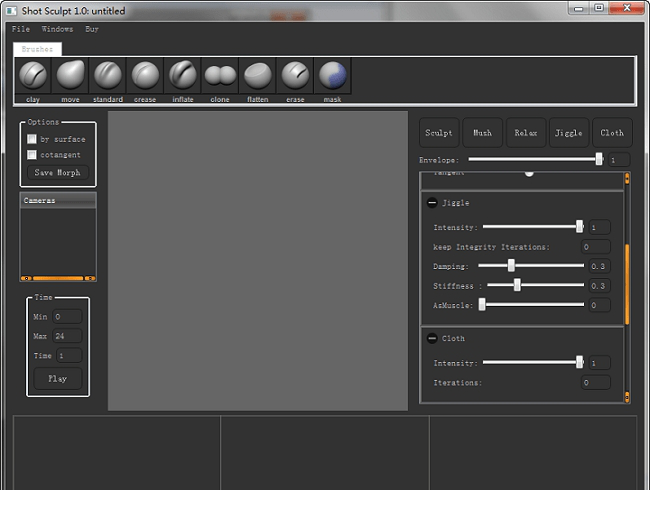Activate the inflate brush
Viewport: 650px width, 509px height.
(183, 76)
